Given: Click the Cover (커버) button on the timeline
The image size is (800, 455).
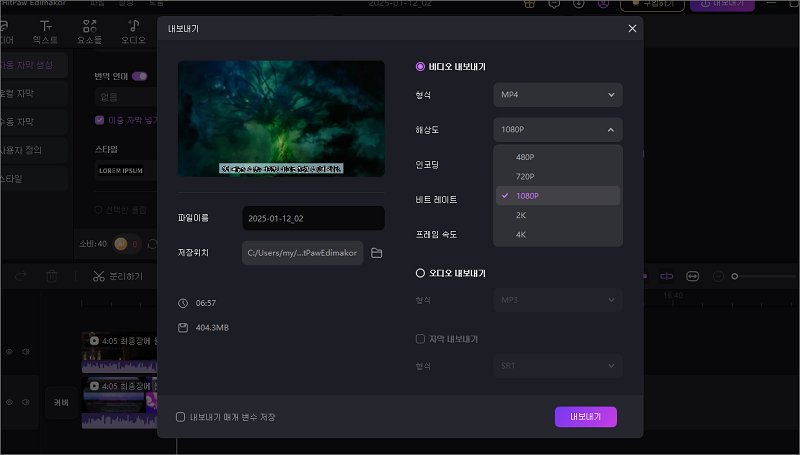Looking at the screenshot, I should click(x=61, y=402).
